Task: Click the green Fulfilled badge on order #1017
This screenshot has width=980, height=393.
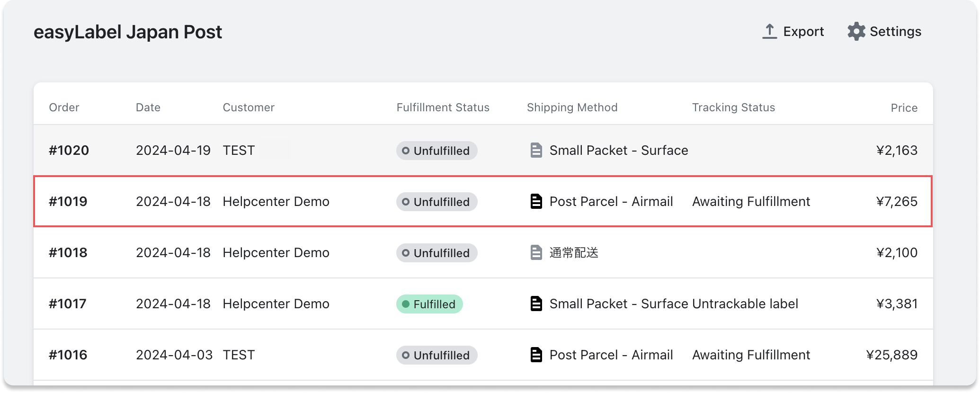Action: point(429,304)
